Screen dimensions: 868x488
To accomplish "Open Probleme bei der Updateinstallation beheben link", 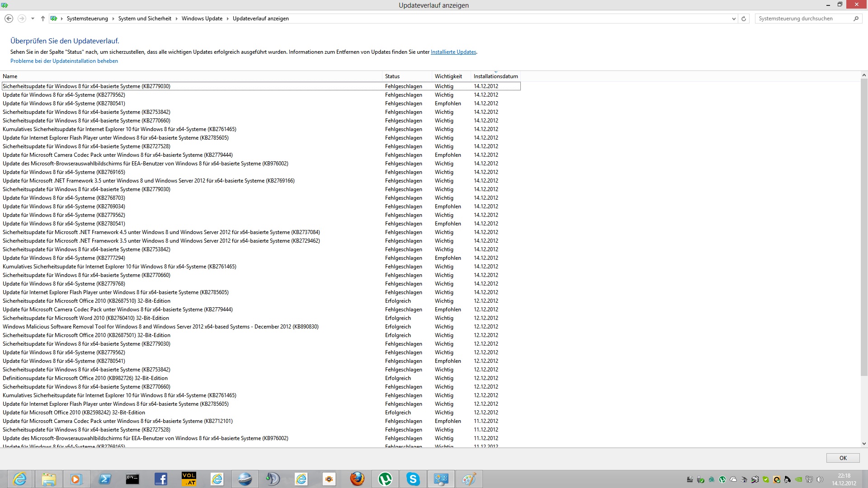I will click(64, 61).
